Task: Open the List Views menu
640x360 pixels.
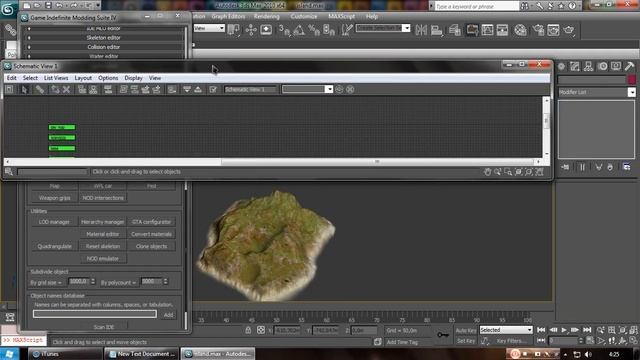Action: pos(56,78)
